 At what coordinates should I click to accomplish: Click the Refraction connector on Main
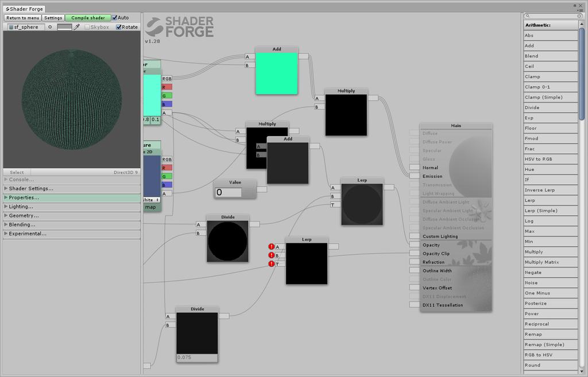pos(415,262)
